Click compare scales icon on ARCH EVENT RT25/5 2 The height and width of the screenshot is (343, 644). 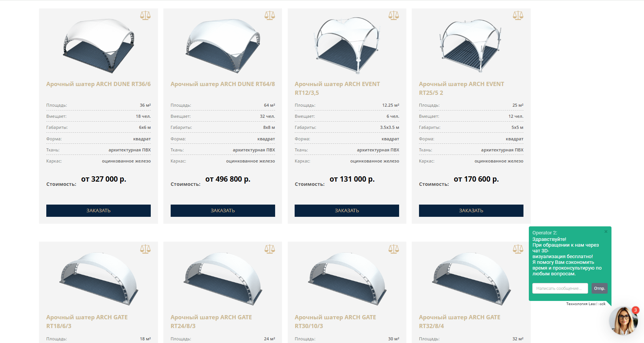[518, 15]
